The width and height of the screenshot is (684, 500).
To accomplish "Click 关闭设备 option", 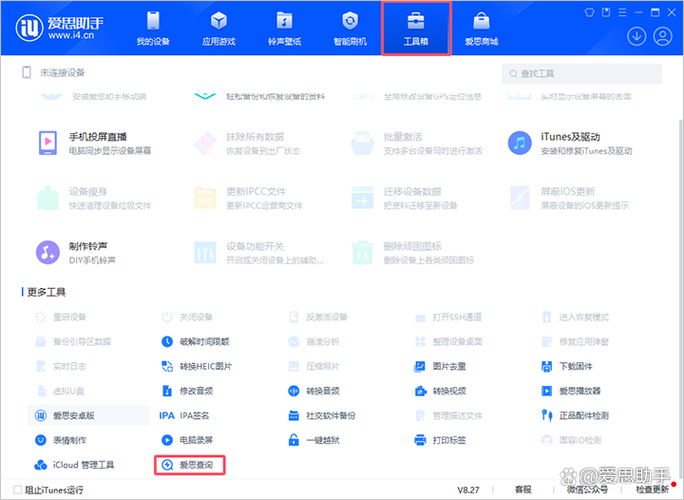I will click(187, 317).
